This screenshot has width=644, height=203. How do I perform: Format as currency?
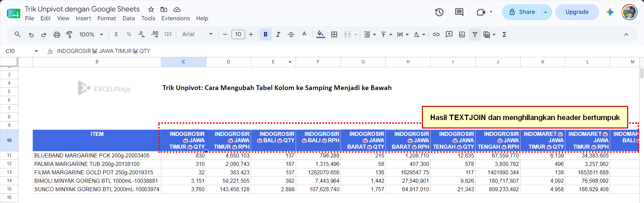(x=116, y=34)
